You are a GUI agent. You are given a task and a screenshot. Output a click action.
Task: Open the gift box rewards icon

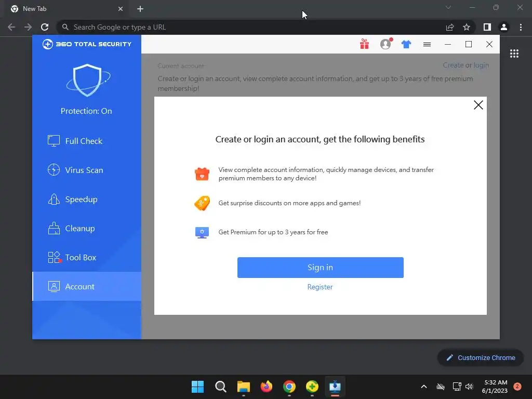364,44
